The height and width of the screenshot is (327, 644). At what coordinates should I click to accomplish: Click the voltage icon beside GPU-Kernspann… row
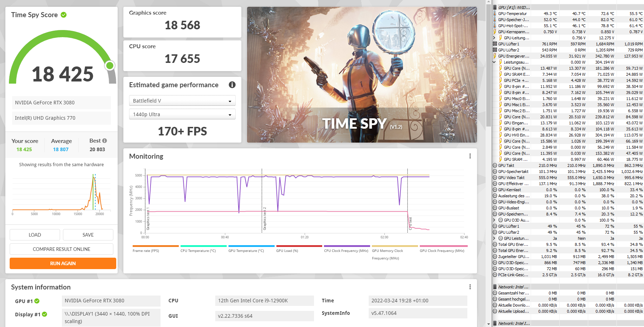point(495,32)
